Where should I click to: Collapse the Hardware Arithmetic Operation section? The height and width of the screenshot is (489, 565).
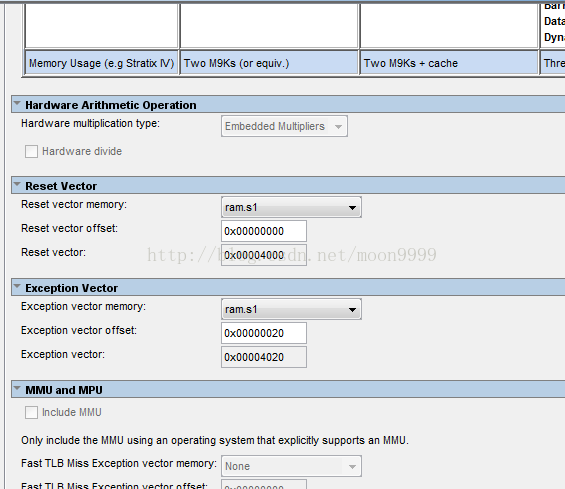coord(17,103)
